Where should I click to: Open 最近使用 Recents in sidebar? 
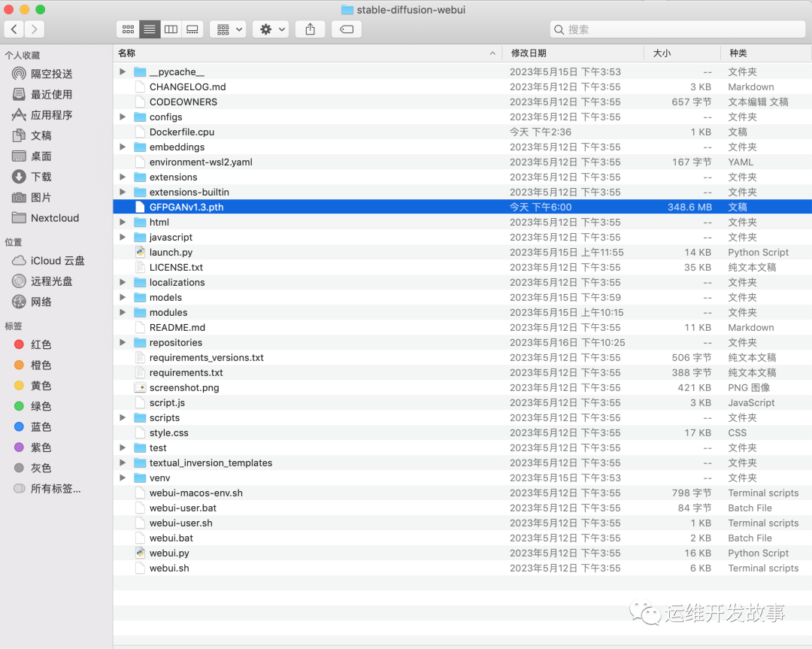tap(42, 94)
